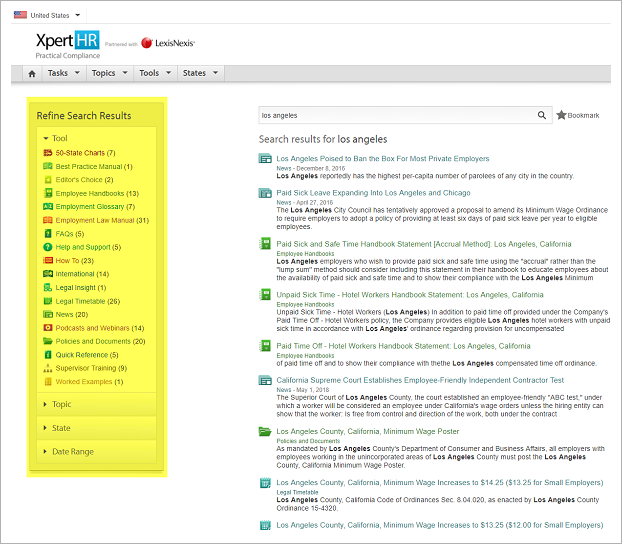Viewport: 622px width, 544px height.
Task: Click the search magnifier icon
Action: [542, 115]
